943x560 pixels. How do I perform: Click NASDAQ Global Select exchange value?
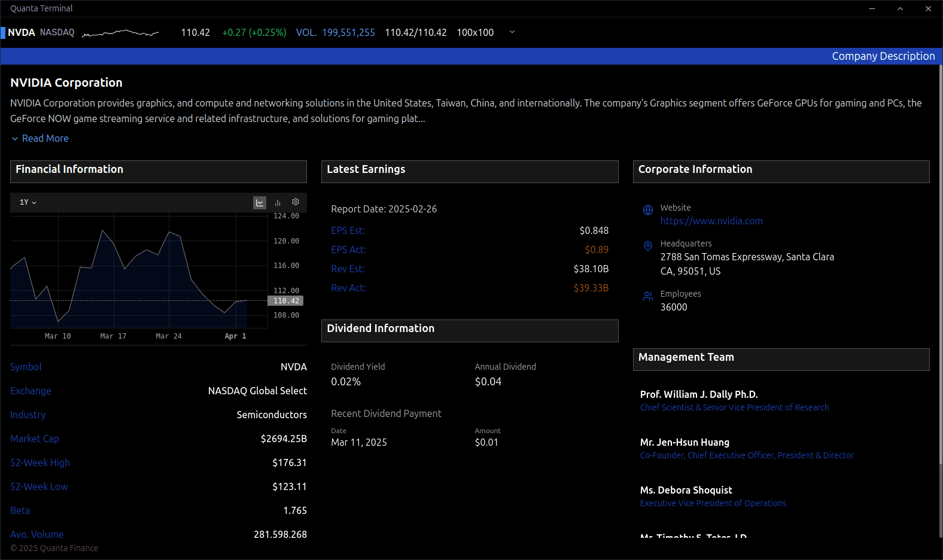[x=257, y=391]
